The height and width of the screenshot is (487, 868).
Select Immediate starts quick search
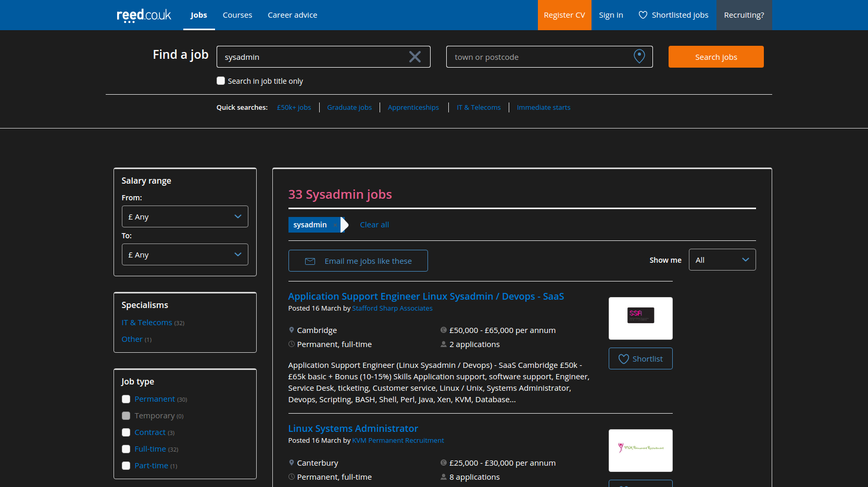544,108
